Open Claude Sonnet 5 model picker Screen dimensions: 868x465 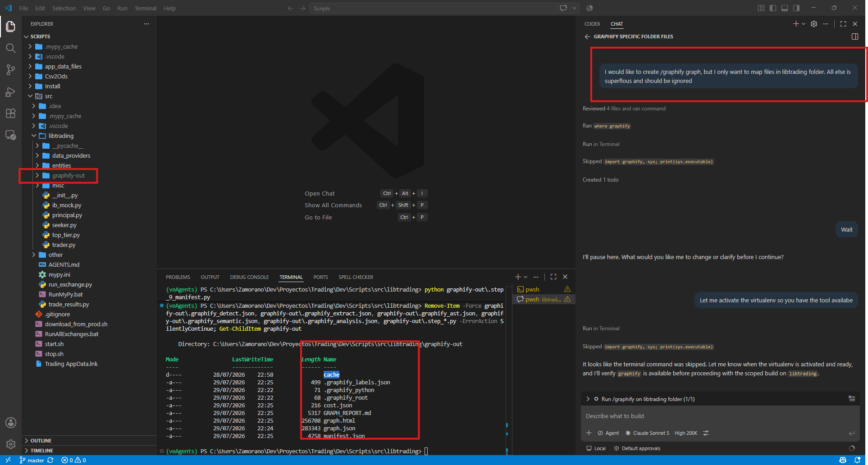pos(647,433)
